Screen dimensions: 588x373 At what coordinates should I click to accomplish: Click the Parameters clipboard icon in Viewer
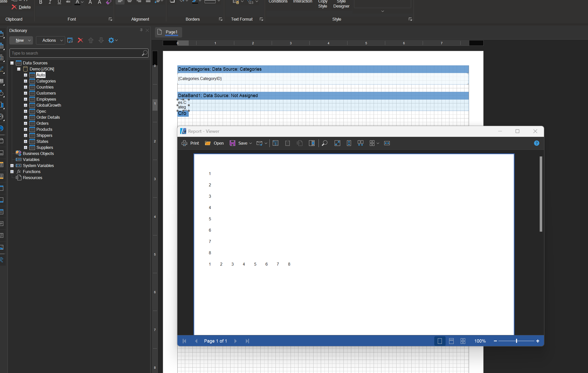tap(288, 143)
